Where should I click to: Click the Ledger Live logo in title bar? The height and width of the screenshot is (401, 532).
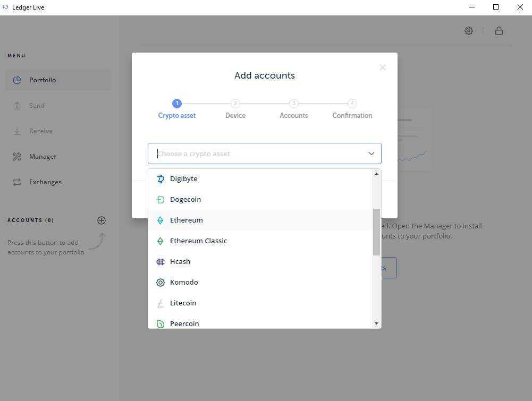pos(5,7)
